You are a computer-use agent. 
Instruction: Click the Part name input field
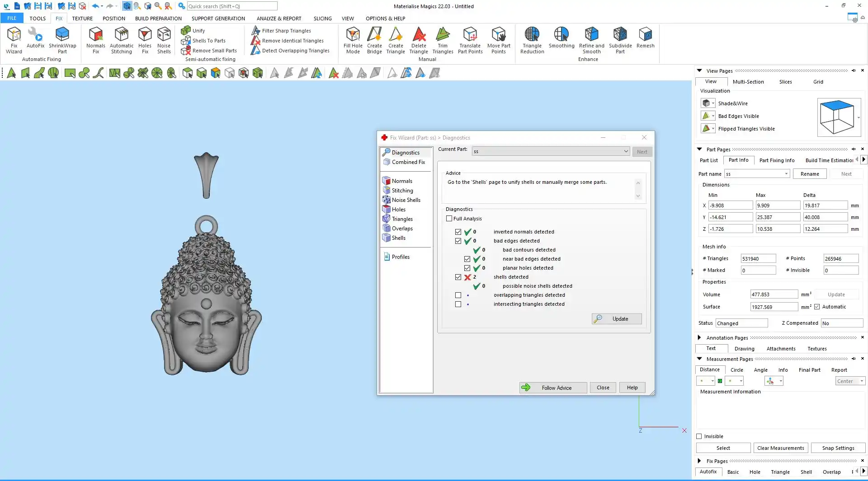pyautogui.click(x=754, y=174)
